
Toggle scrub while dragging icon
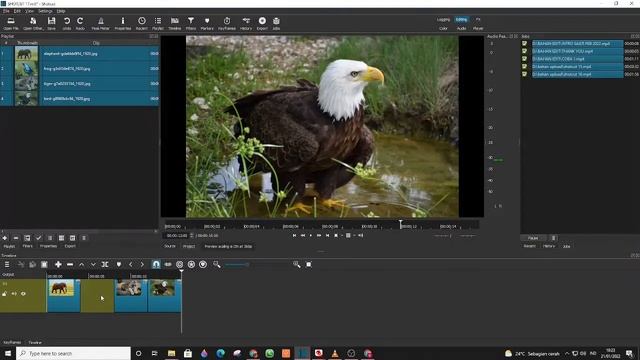coord(168,264)
